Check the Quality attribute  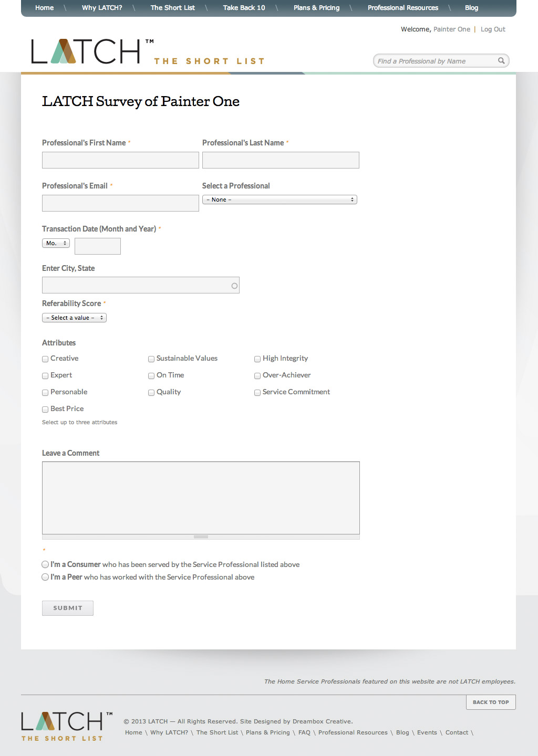(x=151, y=393)
